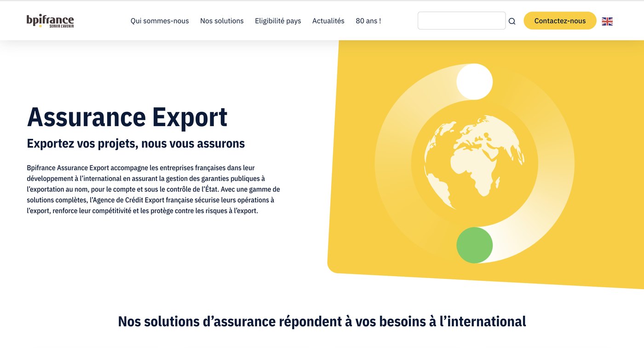
Task: Click the magnifying glass search icon
Action: click(x=512, y=21)
